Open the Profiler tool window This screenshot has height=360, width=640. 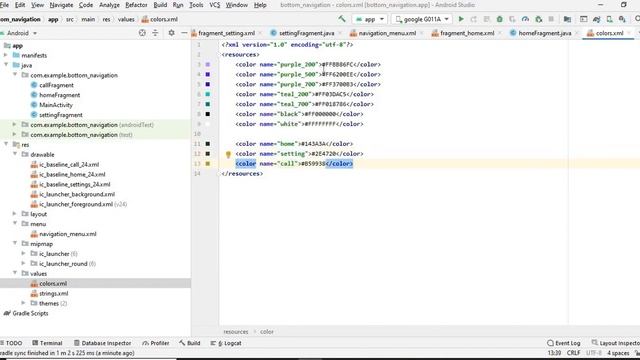coord(156,343)
